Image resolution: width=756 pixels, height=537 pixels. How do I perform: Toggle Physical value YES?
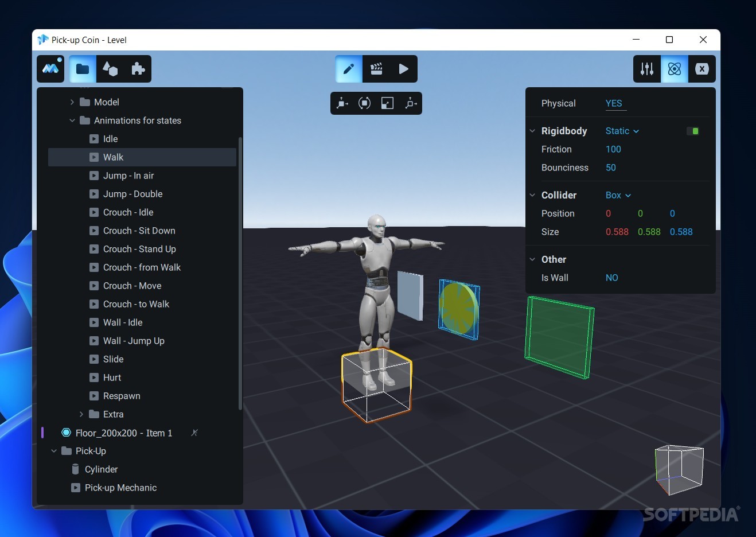[614, 103]
